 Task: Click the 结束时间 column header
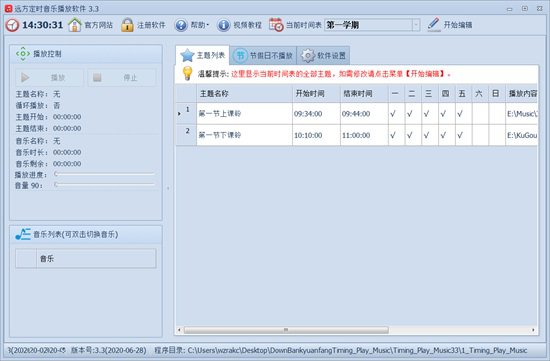[x=364, y=94]
